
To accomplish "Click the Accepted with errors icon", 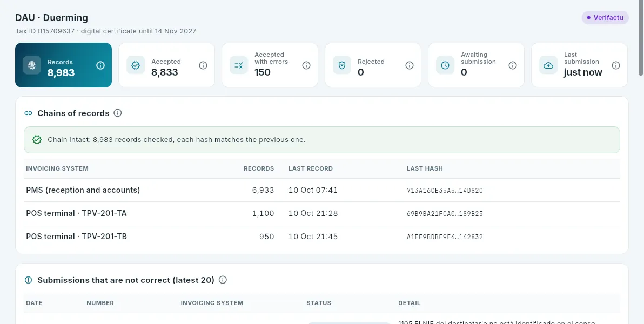I will [x=239, y=65].
